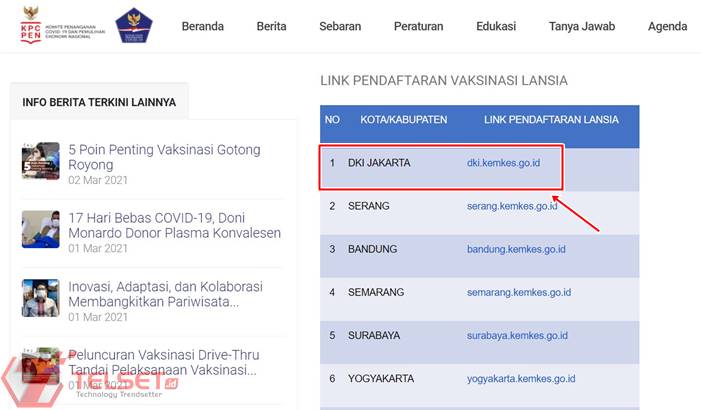Image resolution: width=701 pixels, height=410 pixels.
Task: Select the SEMARANG table cell
Action: click(376, 292)
